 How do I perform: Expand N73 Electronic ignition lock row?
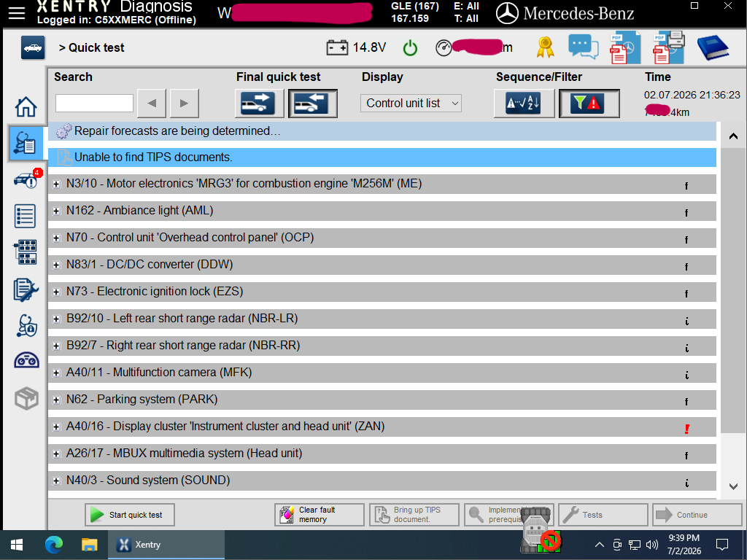(x=57, y=292)
